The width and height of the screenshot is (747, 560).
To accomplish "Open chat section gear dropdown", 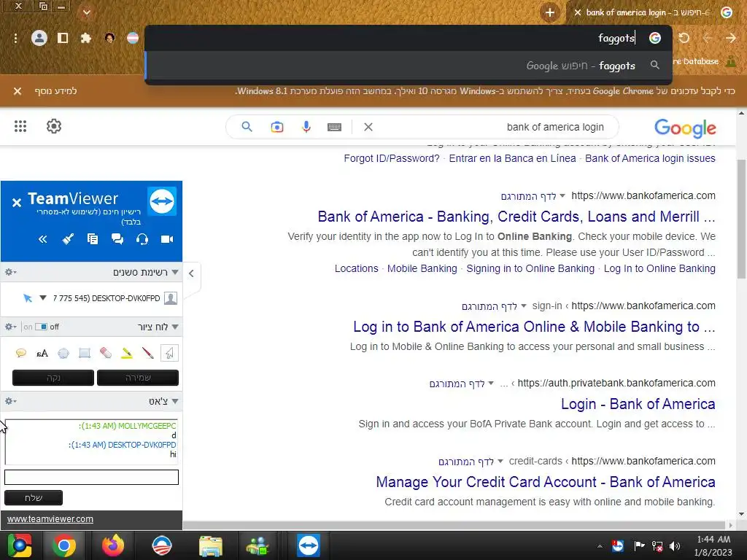I will click(x=10, y=402).
